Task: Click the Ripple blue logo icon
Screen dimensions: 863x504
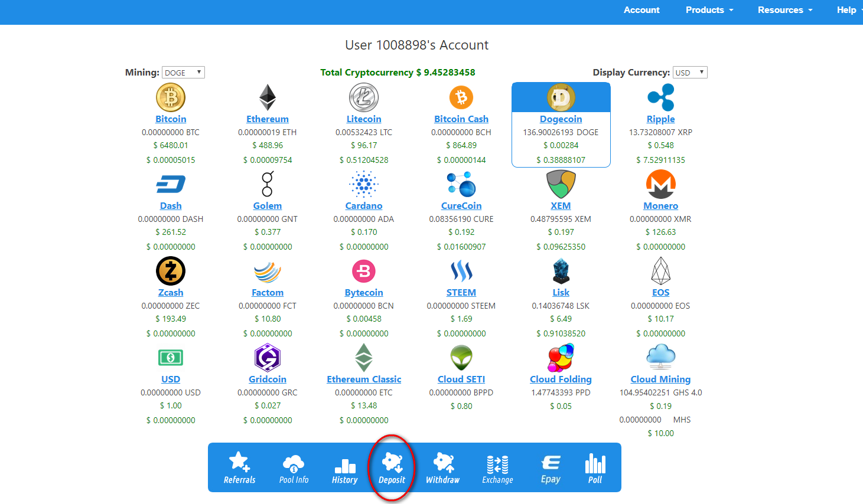Action: [x=661, y=97]
